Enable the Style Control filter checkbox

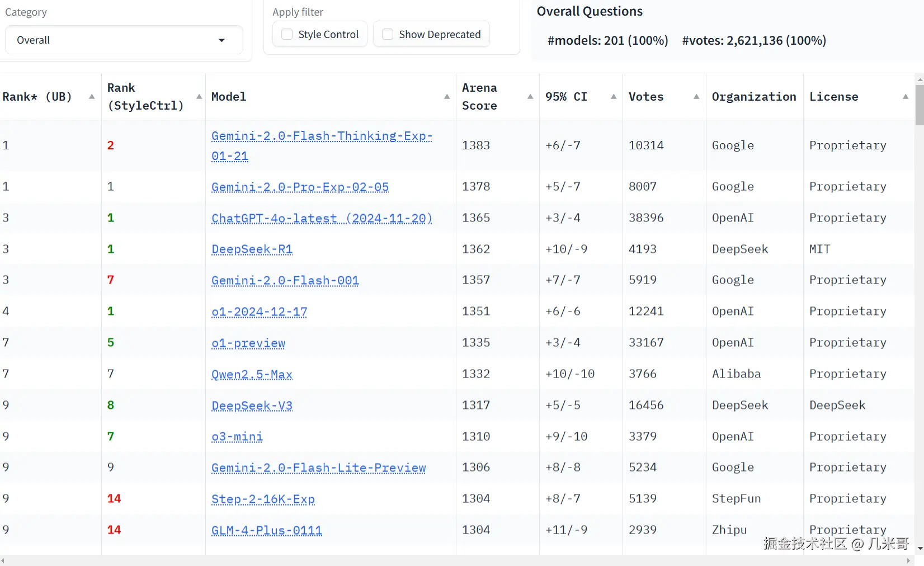(287, 35)
